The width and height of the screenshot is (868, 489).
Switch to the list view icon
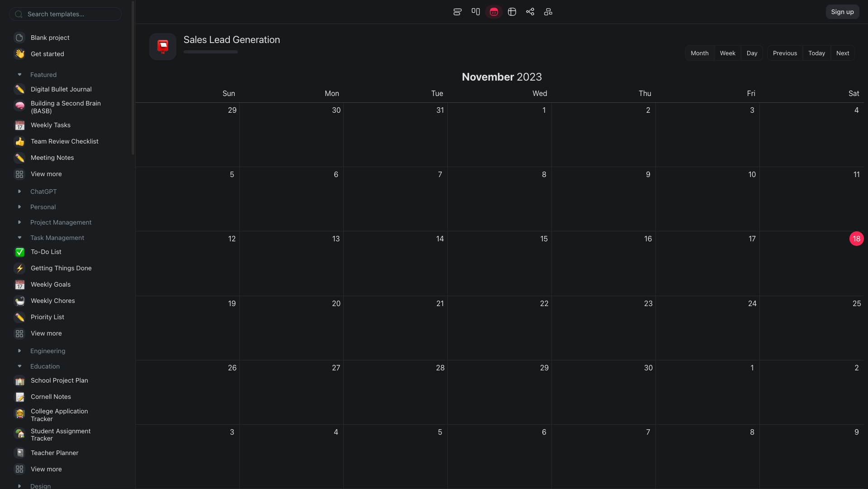pos(457,11)
